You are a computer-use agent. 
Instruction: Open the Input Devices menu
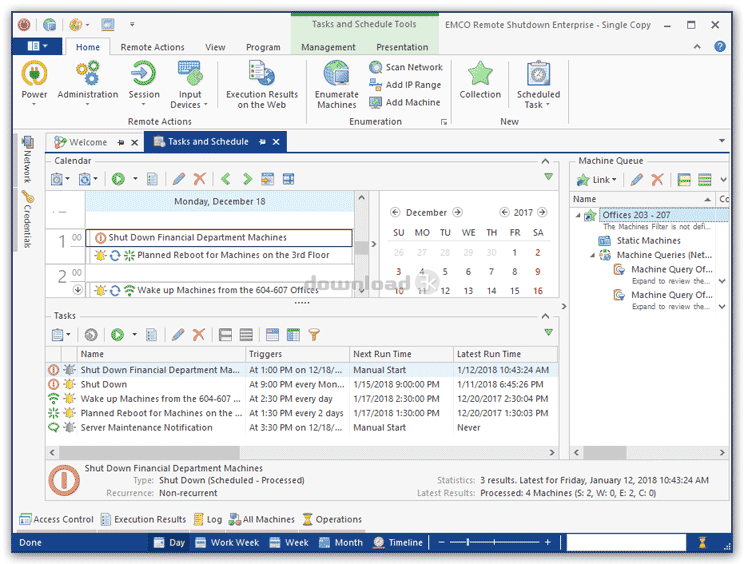point(189,84)
